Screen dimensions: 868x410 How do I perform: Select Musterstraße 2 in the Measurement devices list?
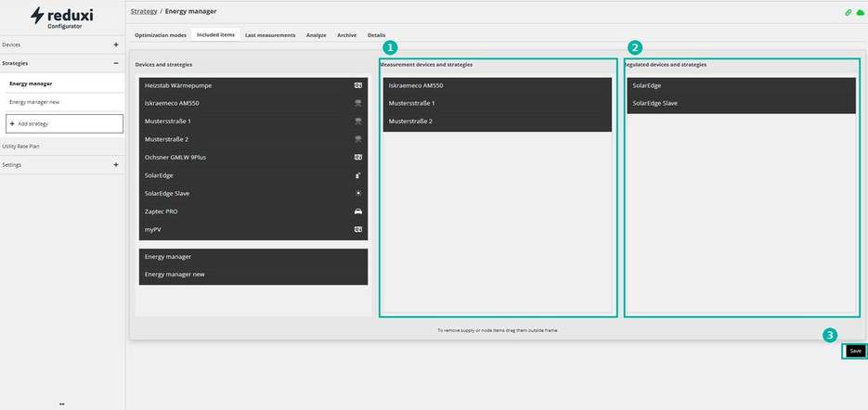pyautogui.click(x=497, y=122)
